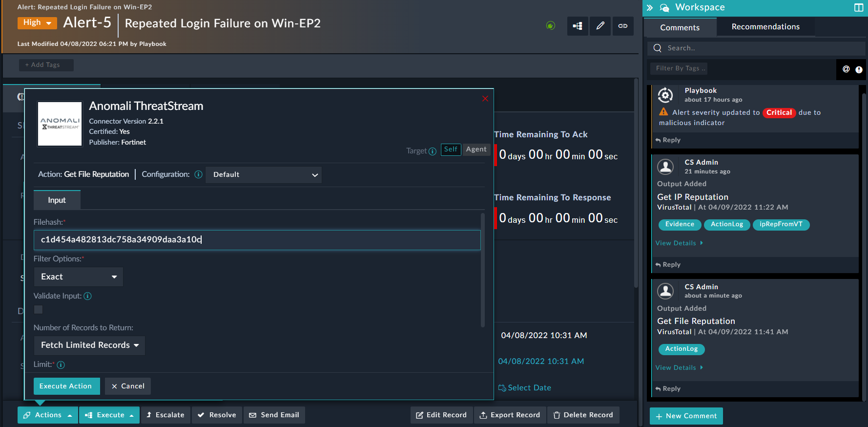Click the 04/08/2022 10:31 AM link
The image size is (868, 427).
(541, 362)
